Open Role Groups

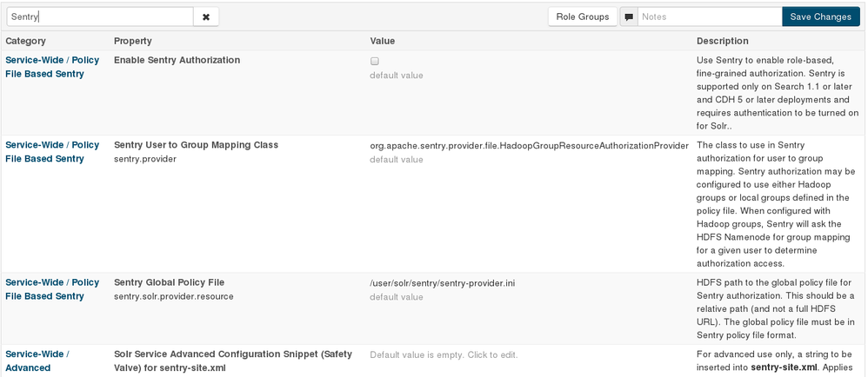(x=583, y=17)
